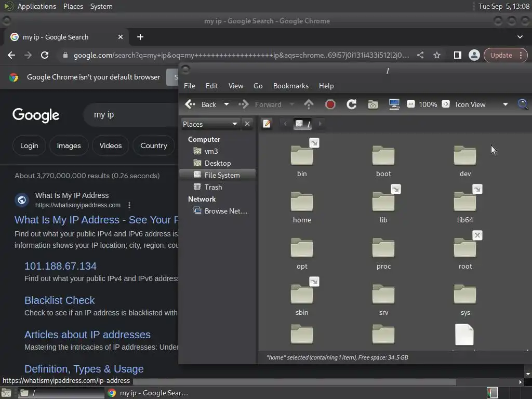
Task: Select the Images search filter
Action: pos(69,145)
